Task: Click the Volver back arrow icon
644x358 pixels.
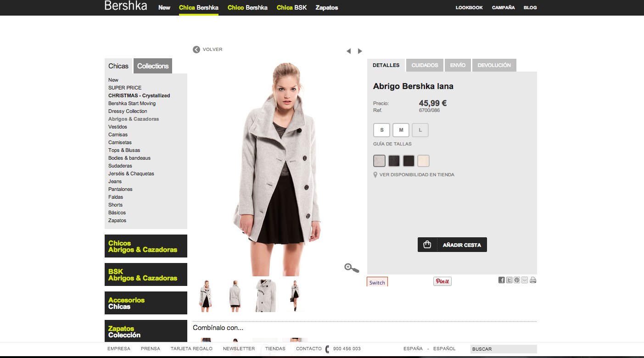Action: pyautogui.click(x=196, y=50)
